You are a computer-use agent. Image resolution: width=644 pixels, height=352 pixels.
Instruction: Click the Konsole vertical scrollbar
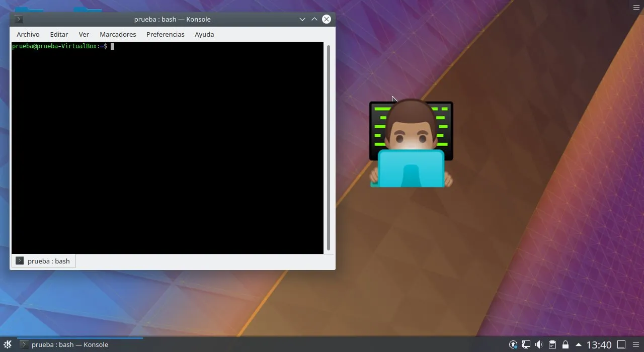point(329,147)
